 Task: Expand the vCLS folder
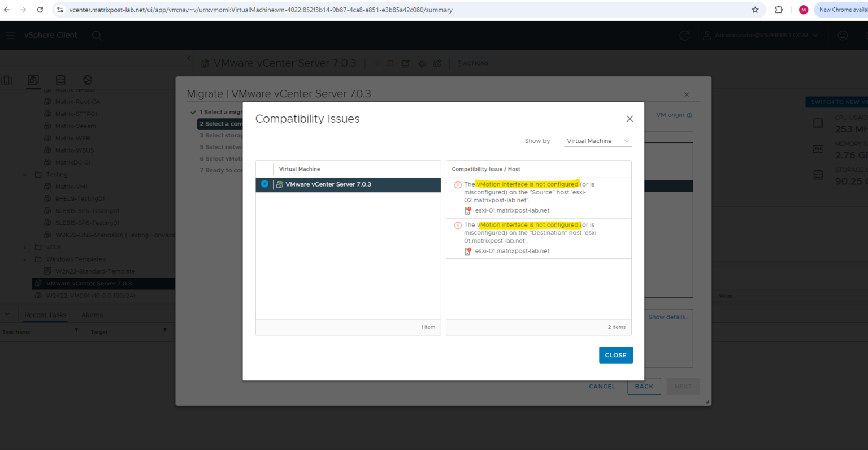[25, 247]
